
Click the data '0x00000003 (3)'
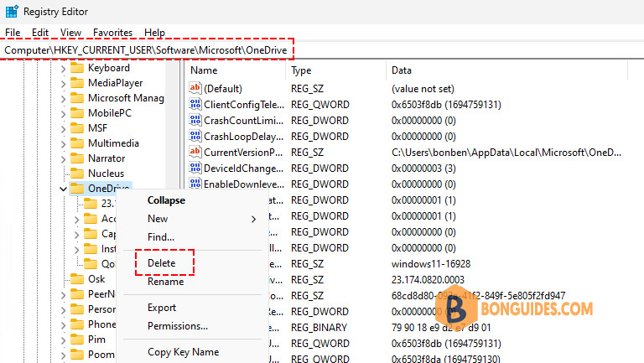pos(423,169)
